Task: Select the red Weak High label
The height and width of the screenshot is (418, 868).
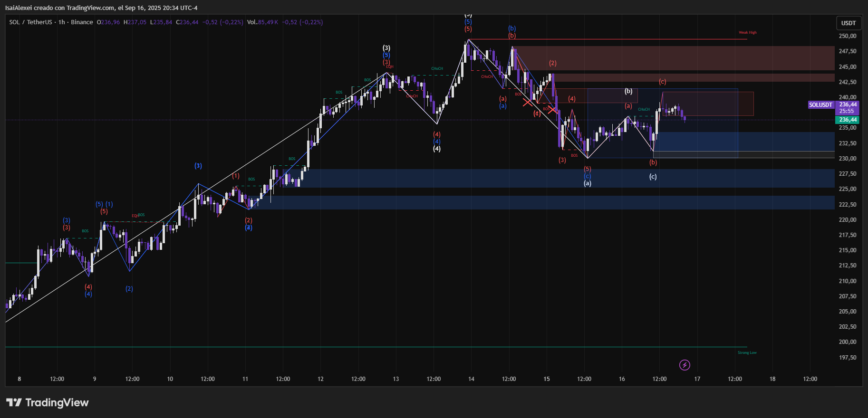Action: [747, 33]
